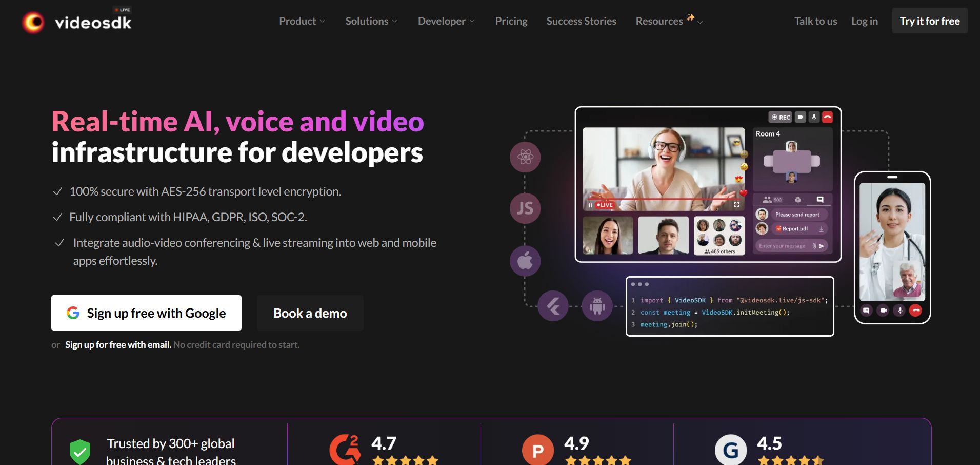Click the 489 others participants tile

(719, 236)
